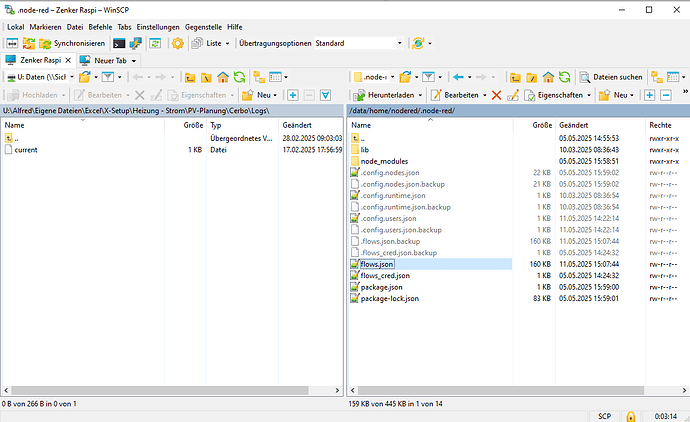
Task: Navigate back with remote blue arrow
Action: (458, 77)
